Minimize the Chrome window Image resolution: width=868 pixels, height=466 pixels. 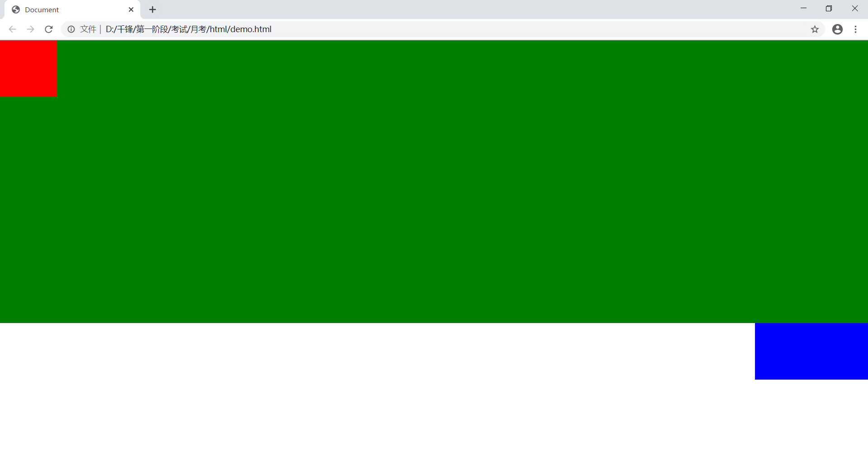pos(803,9)
